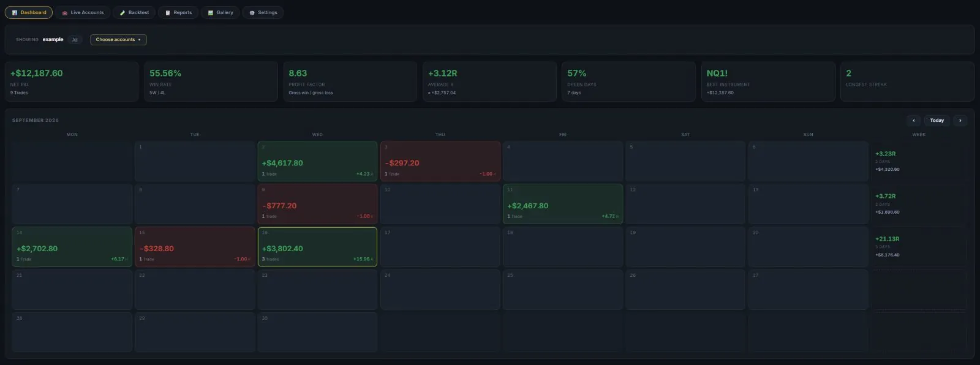View the Gallery tab
Screen dimensions: 980x365
[x=221, y=12]
